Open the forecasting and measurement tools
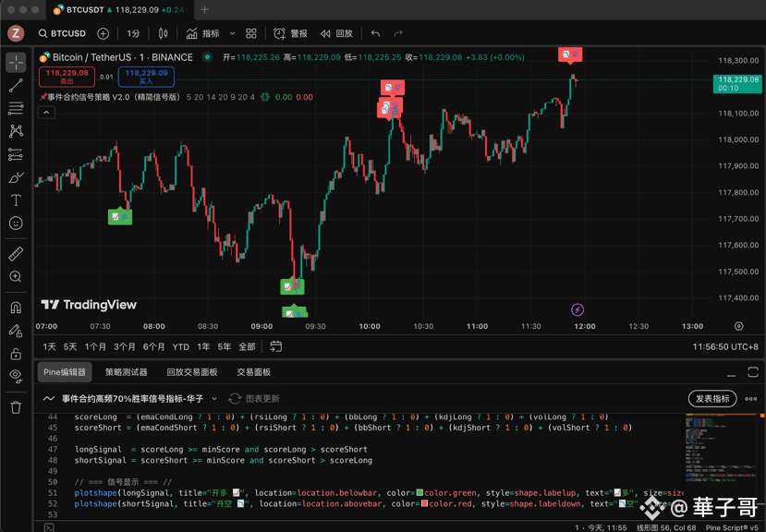 (x=16, y=154)
